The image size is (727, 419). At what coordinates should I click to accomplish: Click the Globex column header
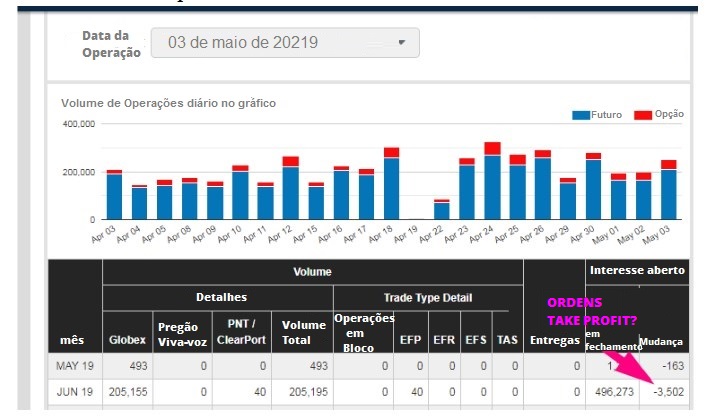pos(127,340)
